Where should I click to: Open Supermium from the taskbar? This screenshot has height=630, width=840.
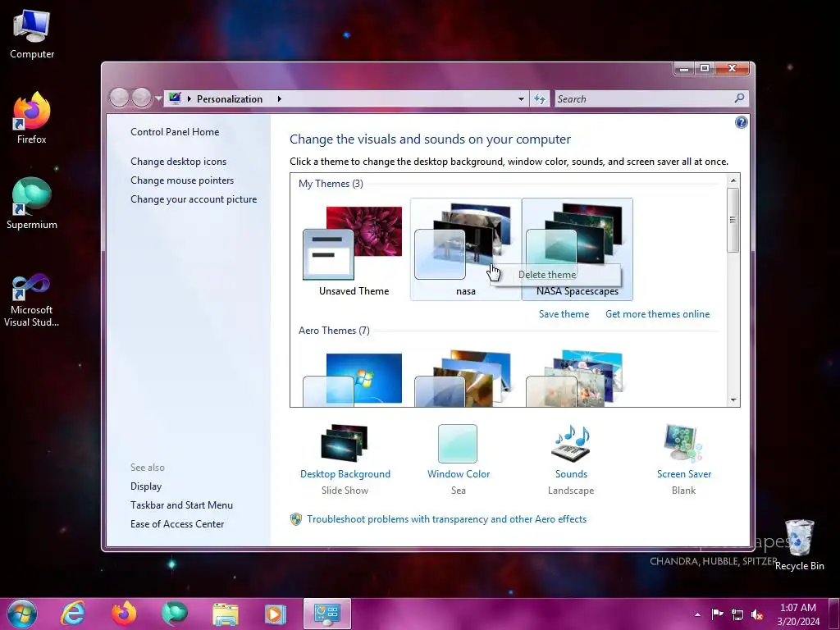click(174, 614)
